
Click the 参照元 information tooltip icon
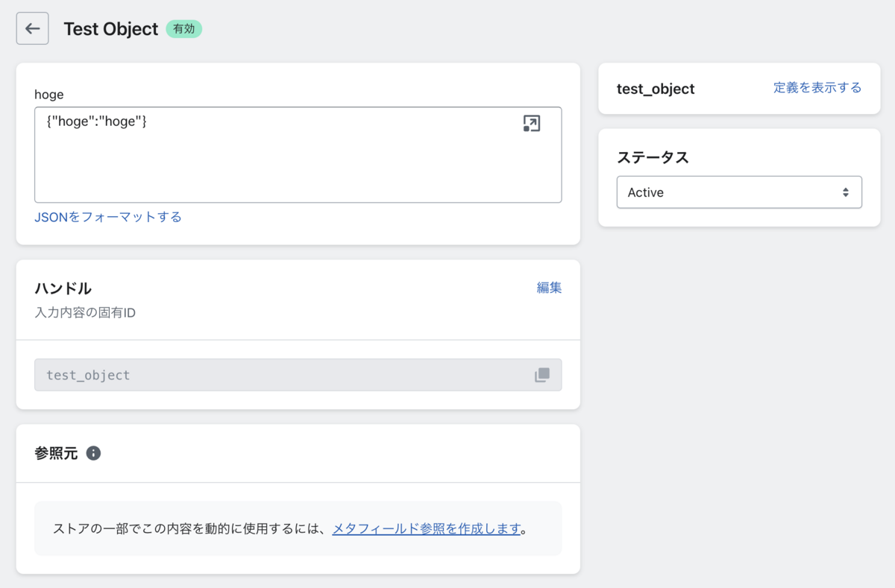point(93,452)
